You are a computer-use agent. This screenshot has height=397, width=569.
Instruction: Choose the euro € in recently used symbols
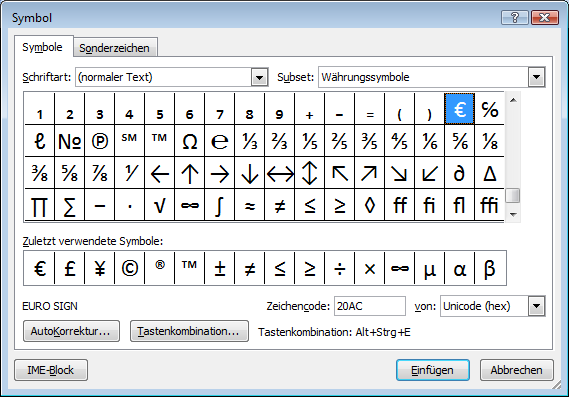(39, 268)
